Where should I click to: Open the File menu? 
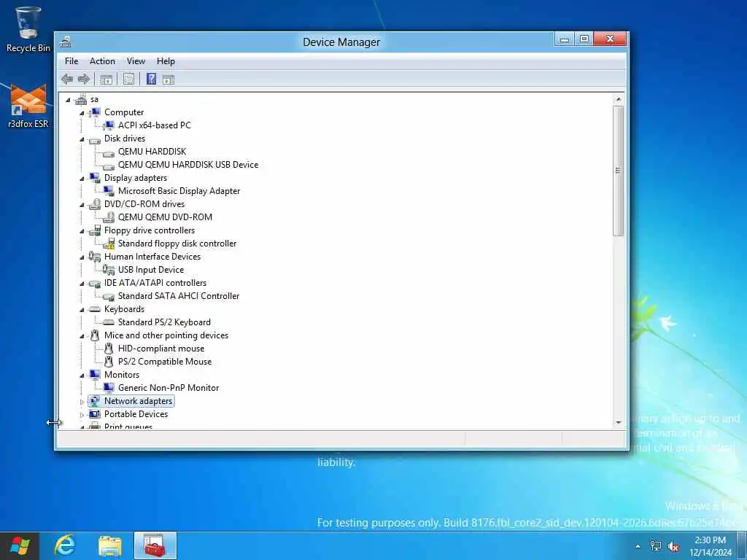point(71,61)
